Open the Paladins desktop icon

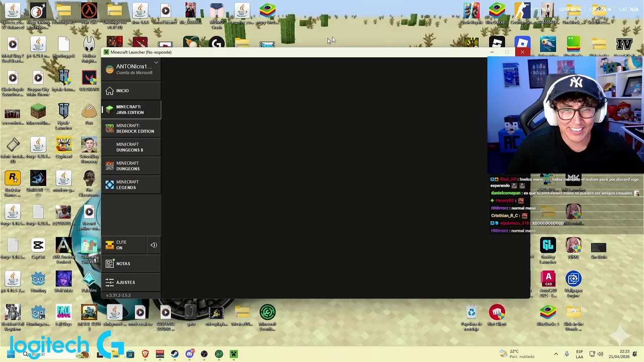[89, 282]
